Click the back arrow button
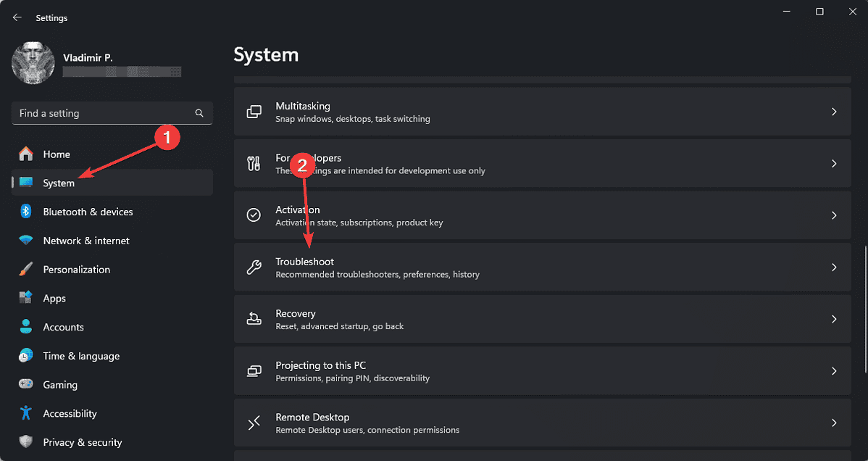This screenshot has height=461, width=868. click(17, 17)
